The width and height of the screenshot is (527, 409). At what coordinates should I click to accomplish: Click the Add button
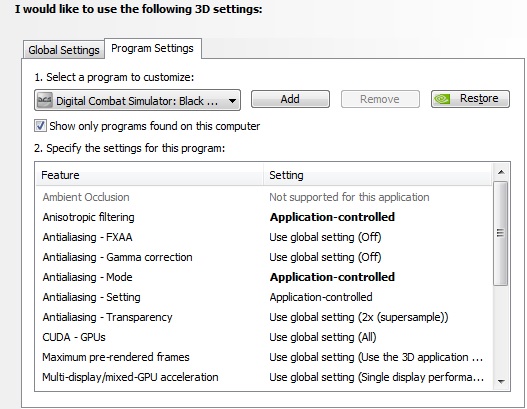click(x=290, y=99)
